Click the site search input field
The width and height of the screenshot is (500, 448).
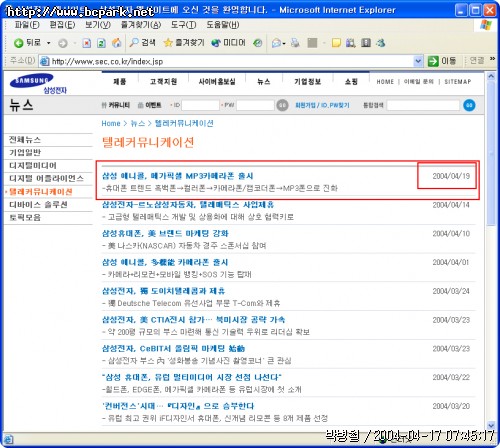pyautogui.click(x=423, y=105)
